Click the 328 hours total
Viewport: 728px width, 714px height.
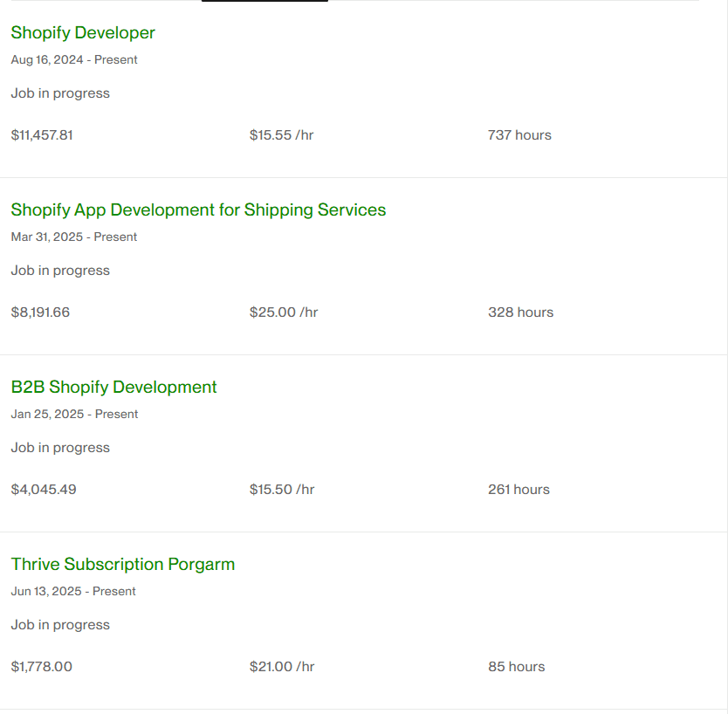[520, 312]
